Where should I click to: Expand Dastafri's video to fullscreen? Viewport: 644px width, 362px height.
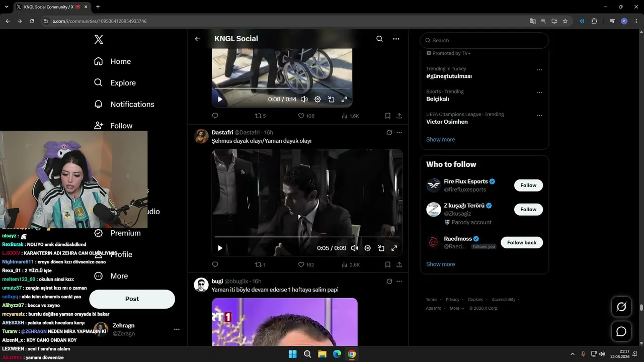[394, 248]
